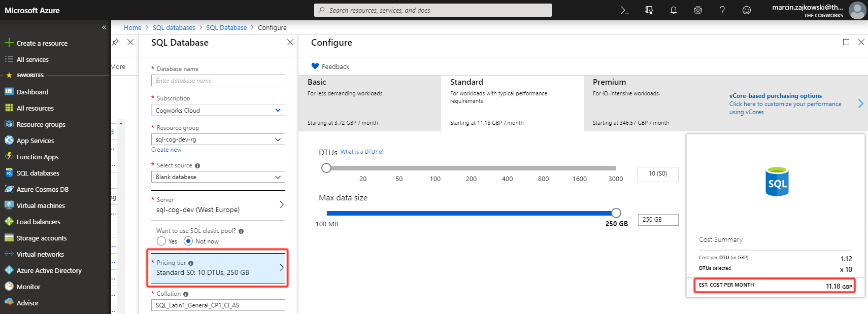868x314 pixels.
Task: Click the Database name input field
Action: coord(218,81)
